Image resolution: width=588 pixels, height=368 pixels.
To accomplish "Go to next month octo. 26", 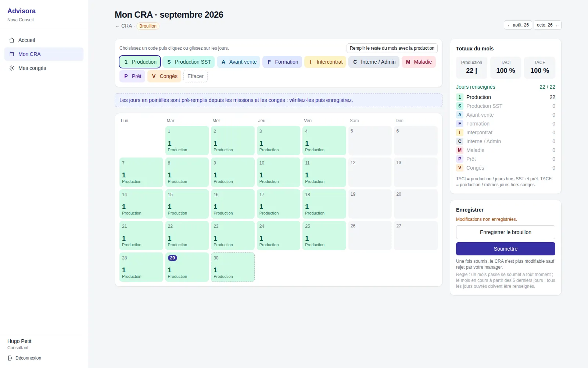I will tap(547, 25).
